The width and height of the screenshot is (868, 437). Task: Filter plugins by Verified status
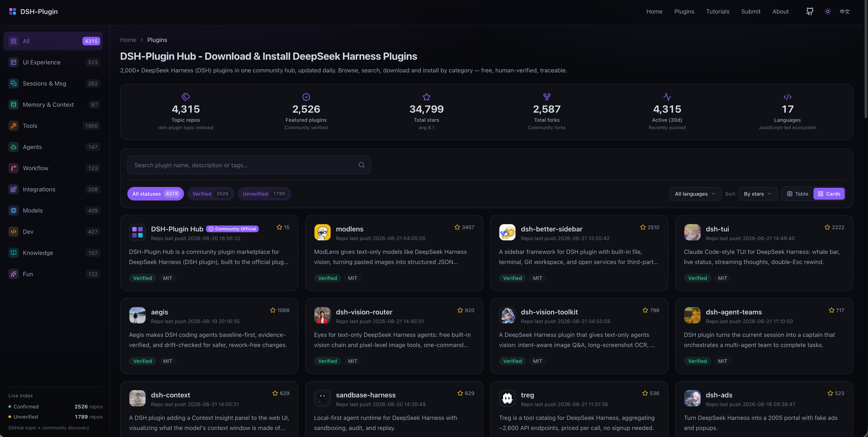[x=211, y=194]
